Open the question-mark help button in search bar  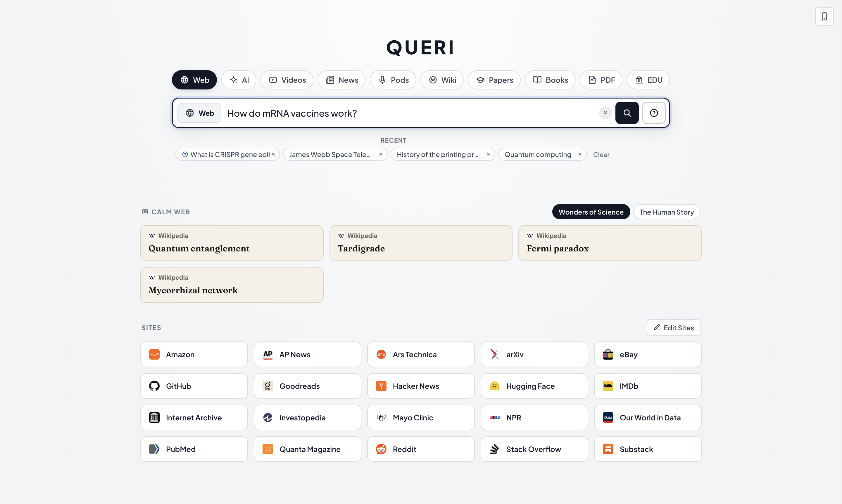(653, 113)
